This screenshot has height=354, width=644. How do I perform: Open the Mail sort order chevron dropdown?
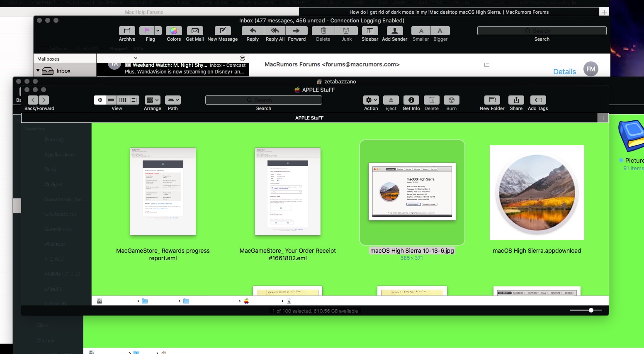click(x=136, y=58)
